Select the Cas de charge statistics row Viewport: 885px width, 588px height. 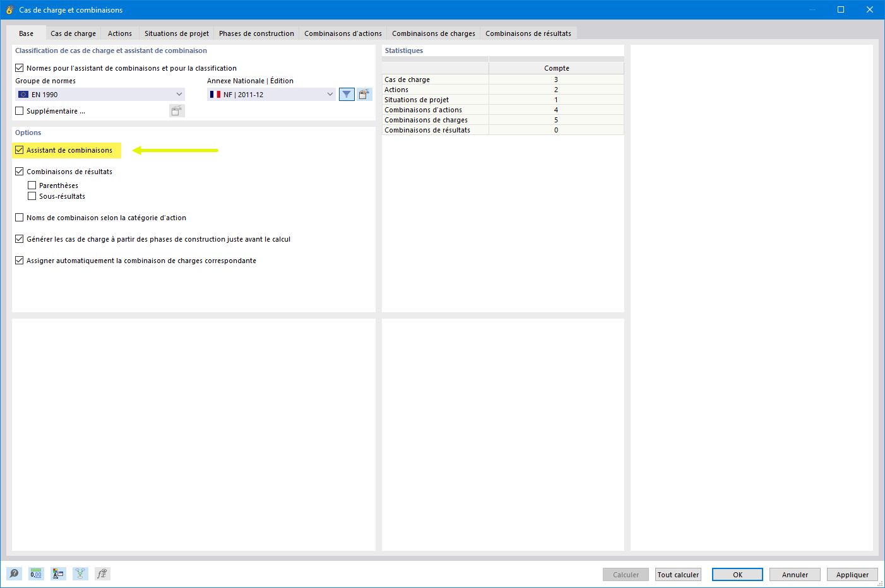(503, 79)
